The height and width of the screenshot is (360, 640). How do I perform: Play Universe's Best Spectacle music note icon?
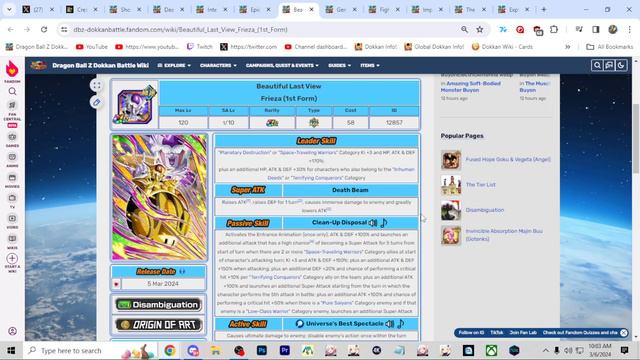(x=401, y=324)
